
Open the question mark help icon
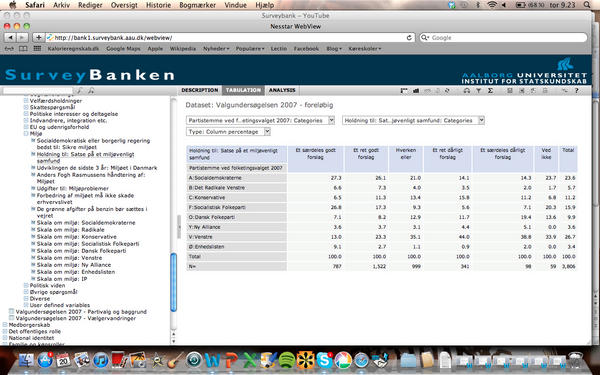pos(577,91)
